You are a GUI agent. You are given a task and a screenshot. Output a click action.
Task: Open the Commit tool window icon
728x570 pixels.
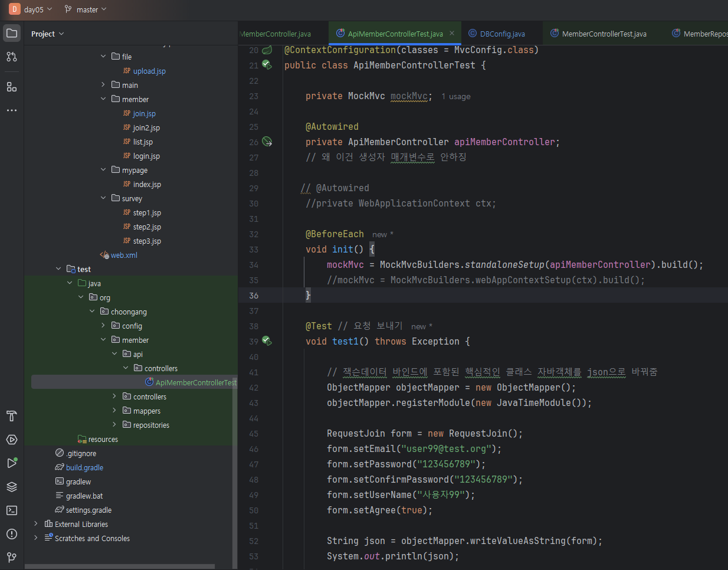(x=12, y=57)
